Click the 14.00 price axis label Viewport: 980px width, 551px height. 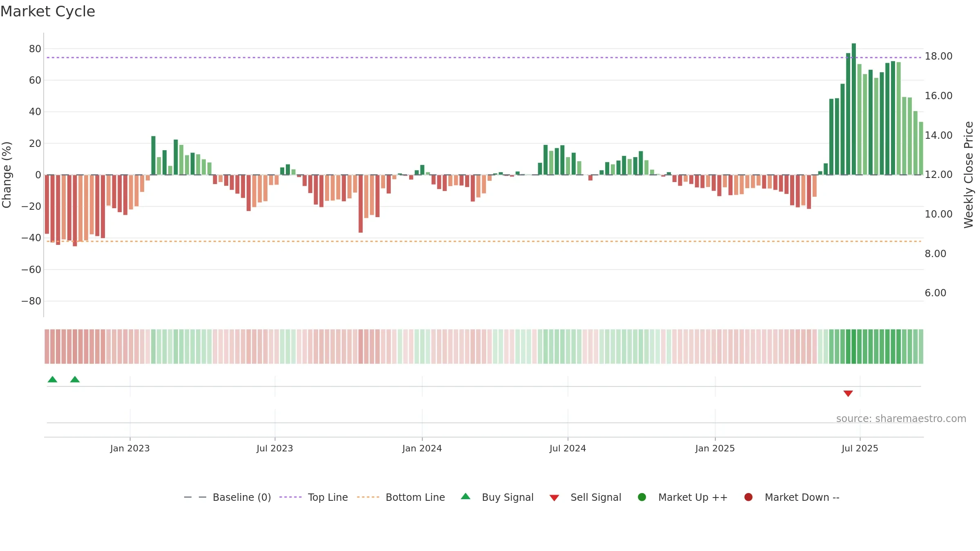(x=938, y=135)
